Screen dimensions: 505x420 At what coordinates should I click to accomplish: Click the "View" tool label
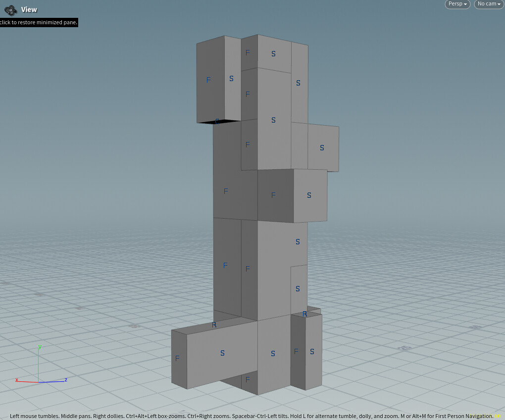tap(29, 10)
